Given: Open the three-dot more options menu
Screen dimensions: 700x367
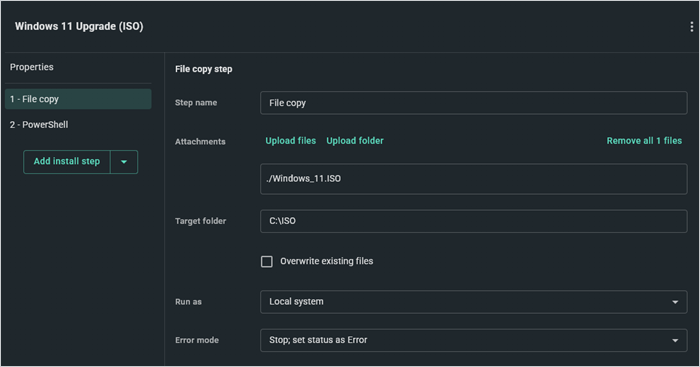Looking at the screenshot, I should (691, 27).
